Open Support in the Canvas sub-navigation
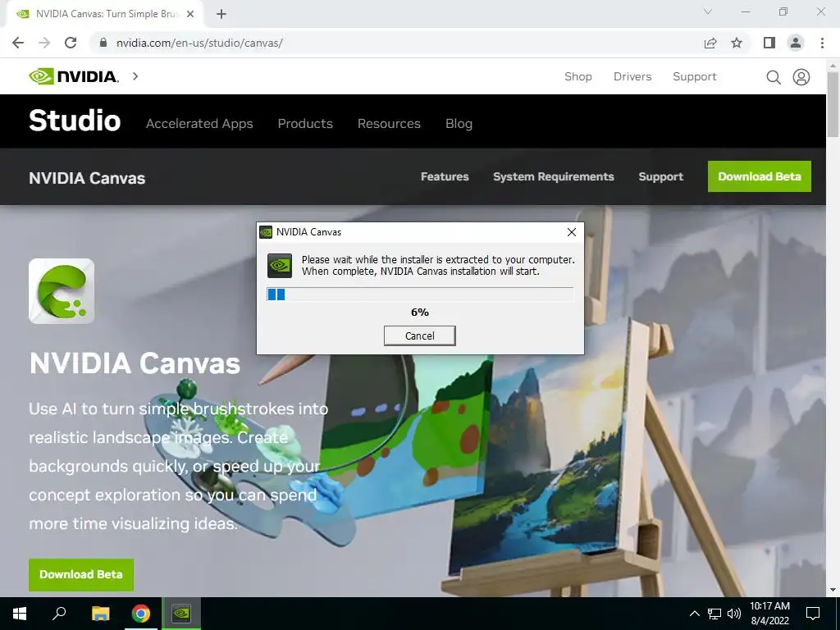Viewport: 840px width, 630px height. 660,177
